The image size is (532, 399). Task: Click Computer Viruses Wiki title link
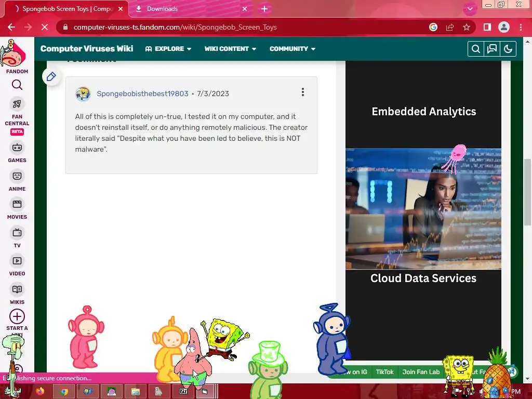[87, 48]
